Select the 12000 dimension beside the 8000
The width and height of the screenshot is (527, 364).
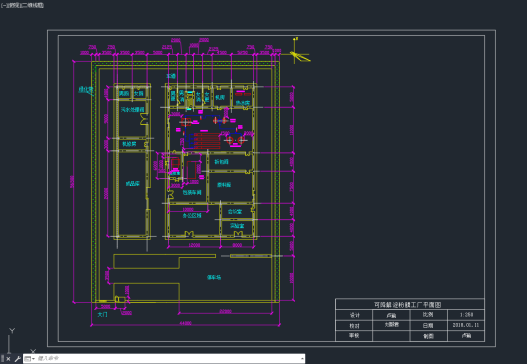pyautogui.click(x=194, y=245)
